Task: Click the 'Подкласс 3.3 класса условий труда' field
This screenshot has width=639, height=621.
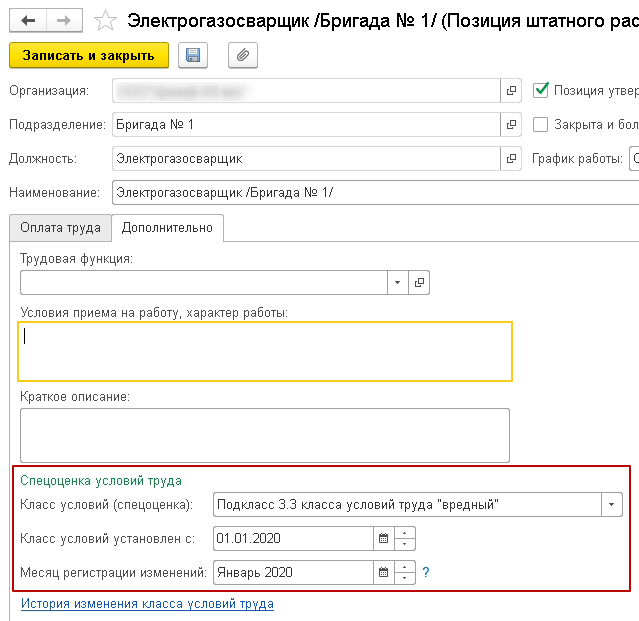Action: tap(407, 504)
